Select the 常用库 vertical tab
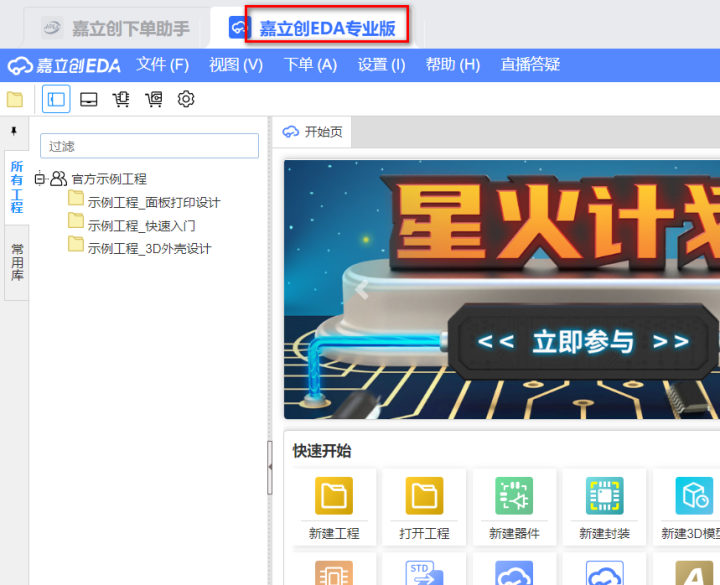Image resolution: width=720 pixels, height=585 pixels. pyautogui.click(x=17, y=262)
